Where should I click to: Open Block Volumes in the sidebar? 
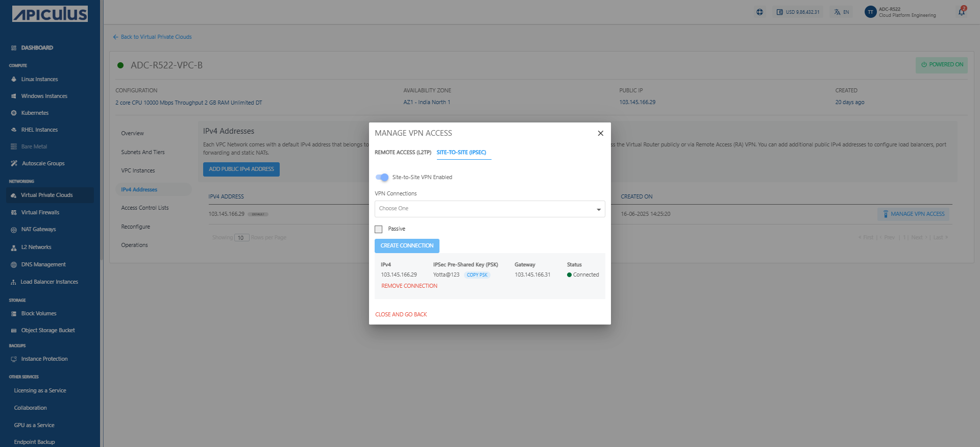(x=39, y=314)
